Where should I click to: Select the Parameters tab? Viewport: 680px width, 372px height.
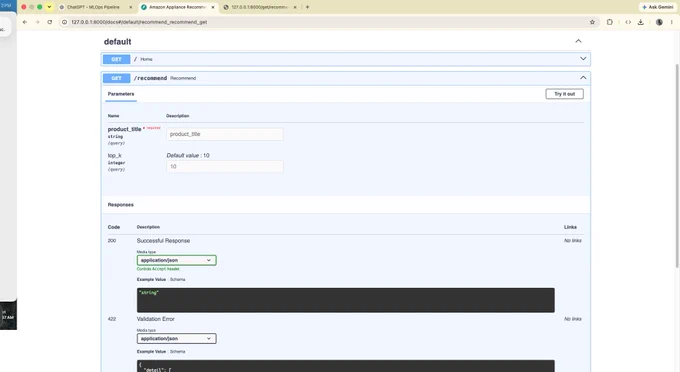[121, 94]
